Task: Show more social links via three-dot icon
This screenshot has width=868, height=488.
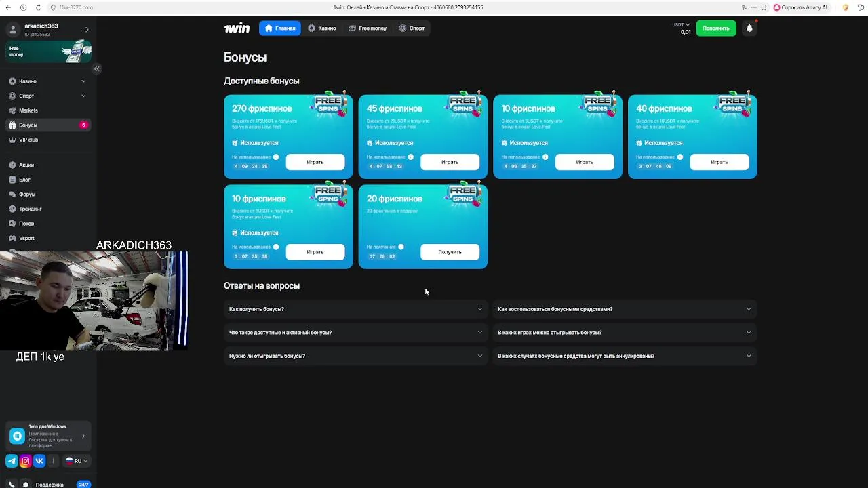Action: tap(53, 461)
